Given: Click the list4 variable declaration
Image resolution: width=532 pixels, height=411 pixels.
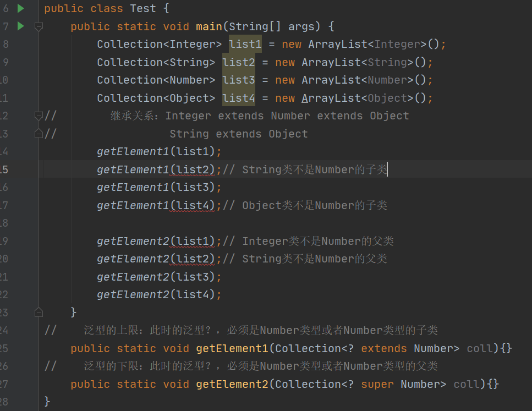Looking at the screenshot, I should 239,98.
